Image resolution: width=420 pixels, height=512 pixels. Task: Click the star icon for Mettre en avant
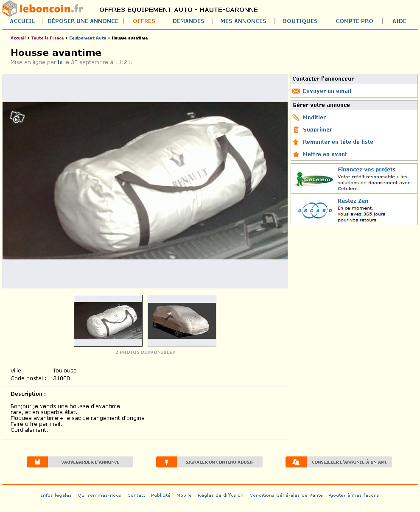(x=296, y=154)
